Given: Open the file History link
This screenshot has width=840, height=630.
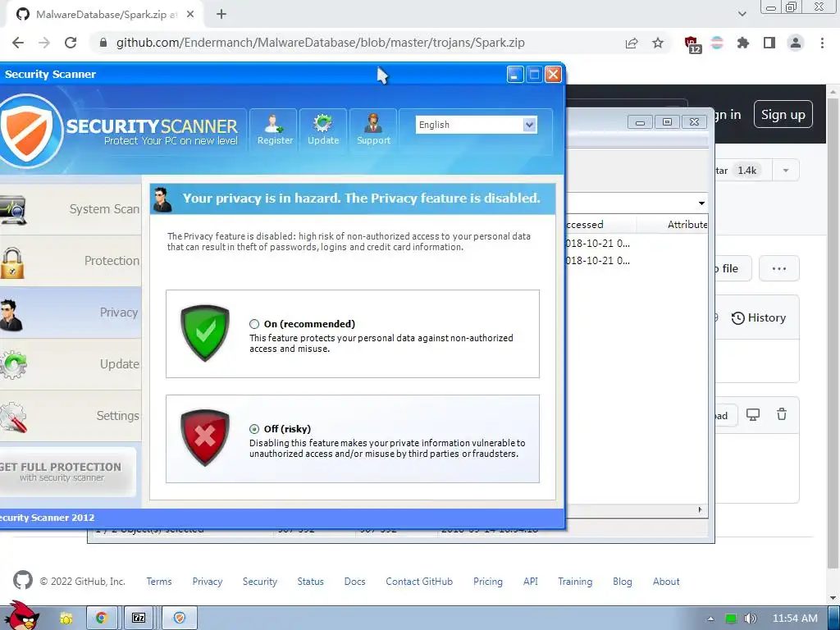Looking at the screenshot, I should (759, 317).
